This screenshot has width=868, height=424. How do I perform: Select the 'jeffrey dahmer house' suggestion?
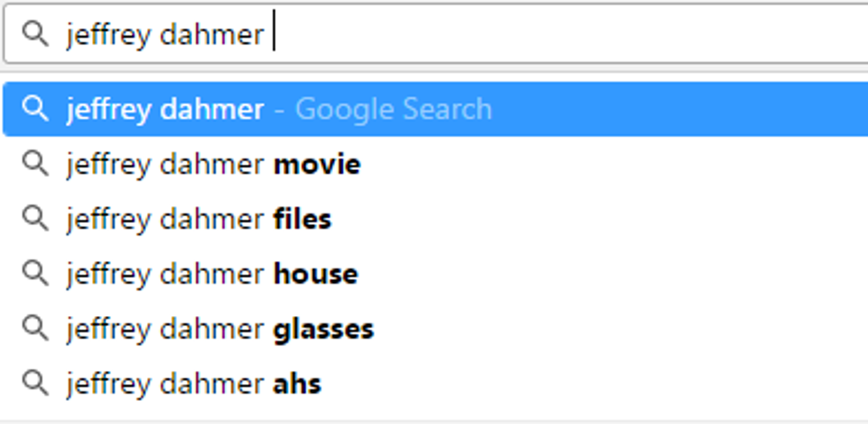(x=212, y=274)
